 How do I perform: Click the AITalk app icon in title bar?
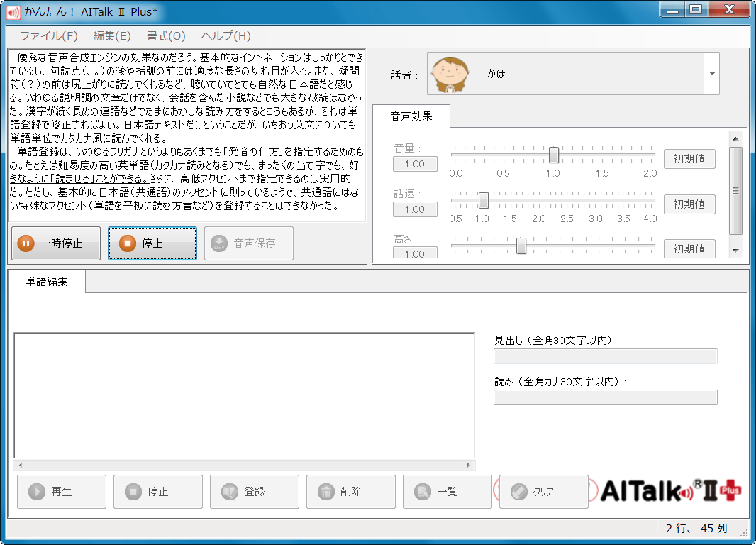13,12
